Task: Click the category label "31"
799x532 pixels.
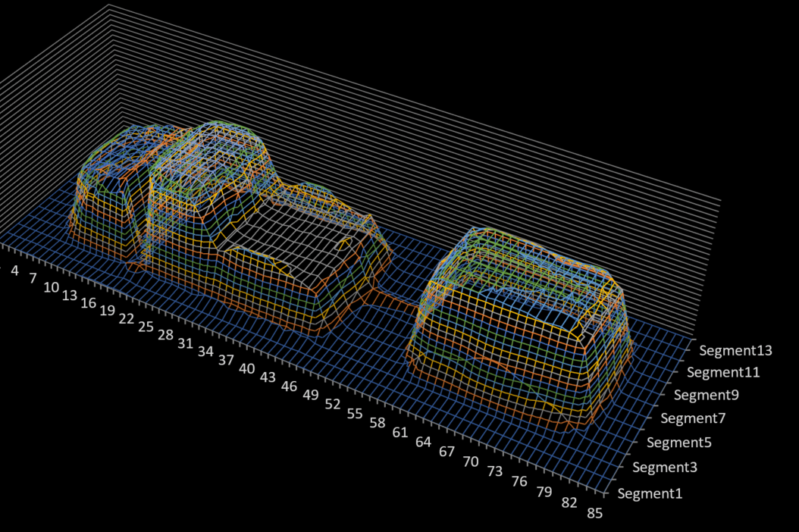Action: (x=186, y=343)
